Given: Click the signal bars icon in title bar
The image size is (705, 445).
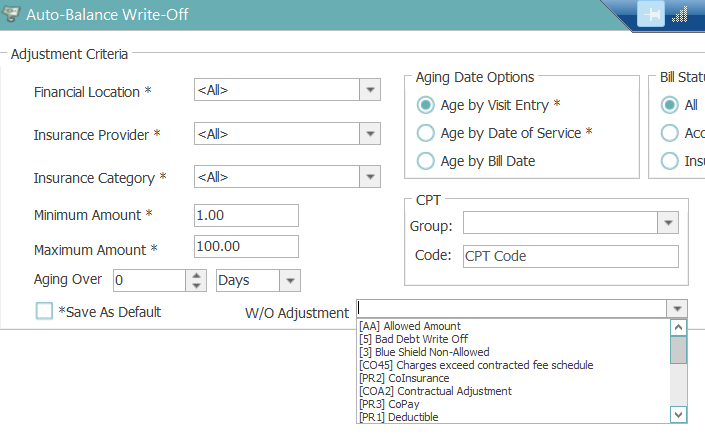Looking at the screenshot, I should coord(681,15).
